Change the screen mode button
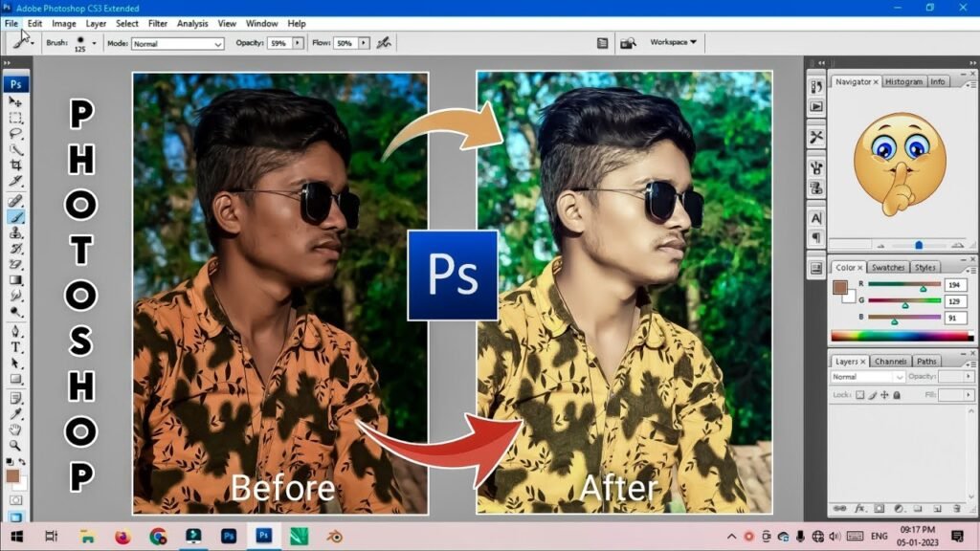980x551 pixels. tap(15, 517)
